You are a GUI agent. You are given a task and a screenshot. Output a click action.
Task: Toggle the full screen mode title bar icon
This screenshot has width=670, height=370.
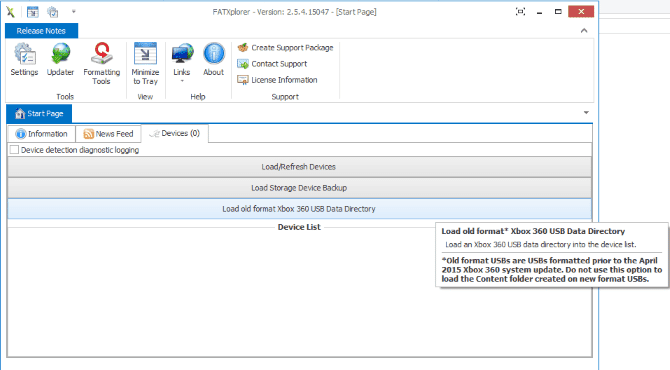point(520,12)
